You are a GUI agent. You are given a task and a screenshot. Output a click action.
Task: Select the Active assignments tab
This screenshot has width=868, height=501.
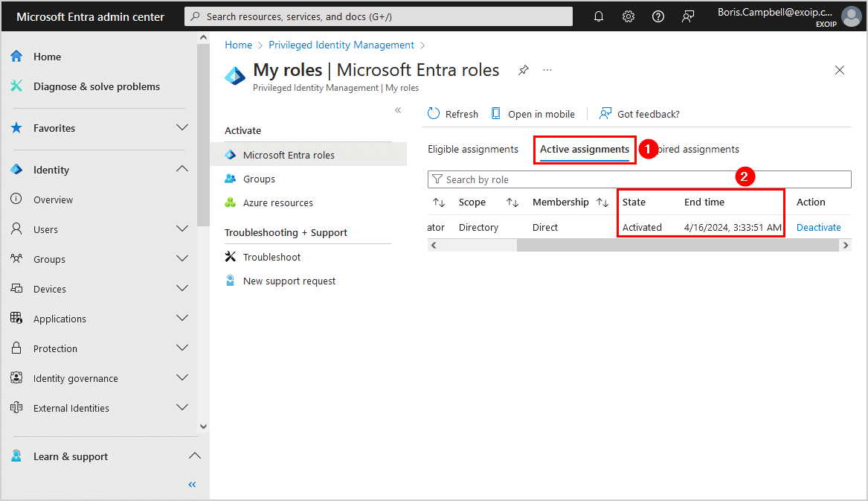(585, 149)
